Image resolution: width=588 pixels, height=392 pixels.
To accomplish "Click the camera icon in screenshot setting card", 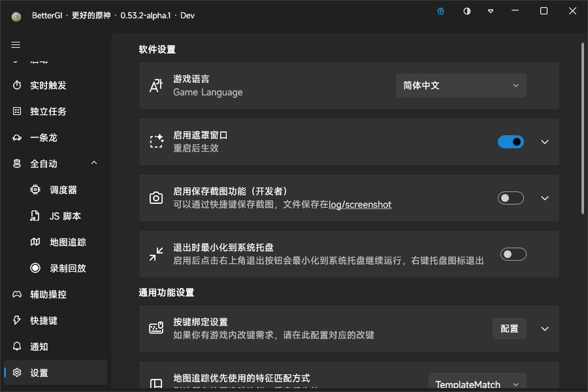I will 156,198.
